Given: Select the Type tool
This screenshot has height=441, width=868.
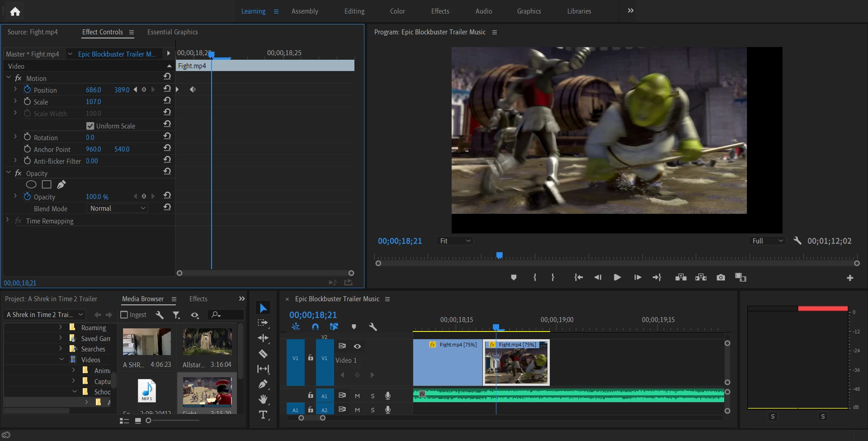Looking at the screenshot, I should (263, 415).
